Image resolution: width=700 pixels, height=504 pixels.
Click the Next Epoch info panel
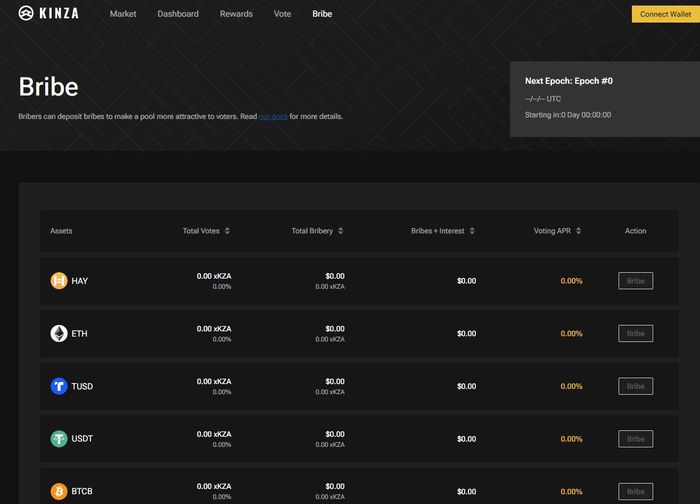[x=605, y=99]
